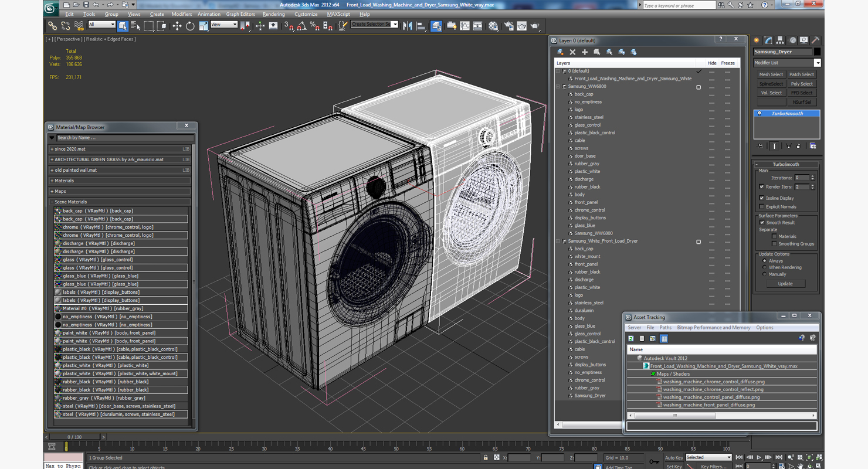Click the Vol. Select button
The width and height of the screenshot is (868, 469).
pos(771,93)
